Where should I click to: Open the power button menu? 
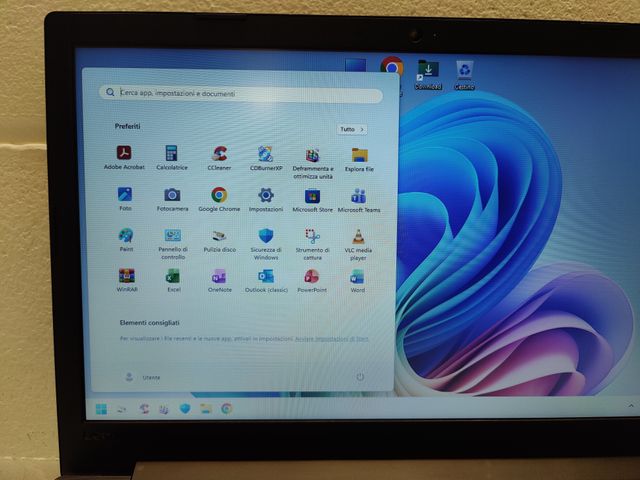[x=360, y=377]
